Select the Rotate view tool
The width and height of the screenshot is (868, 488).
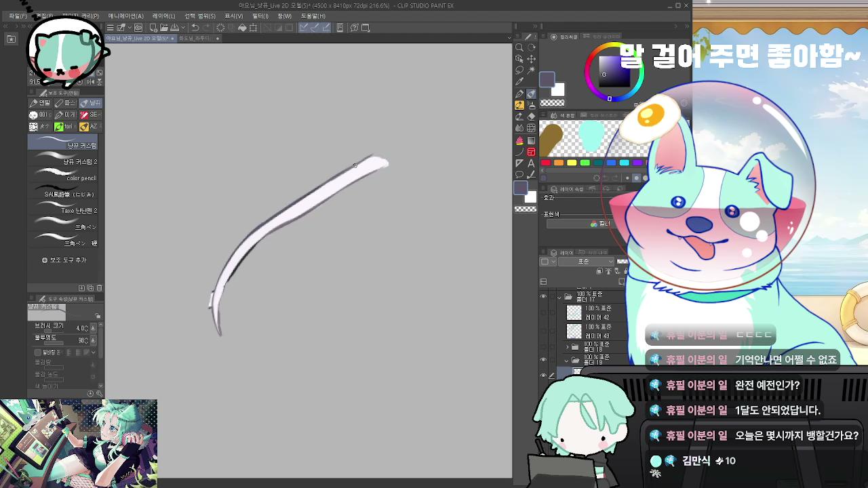pos(532,47)
